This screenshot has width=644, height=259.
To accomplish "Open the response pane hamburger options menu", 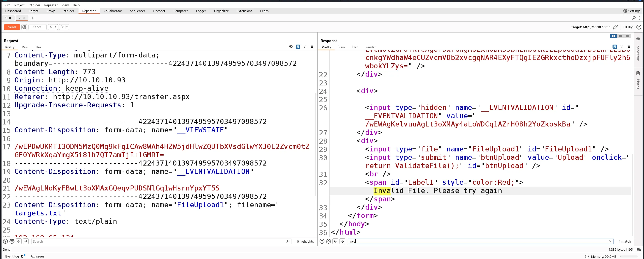I will 629,47.
